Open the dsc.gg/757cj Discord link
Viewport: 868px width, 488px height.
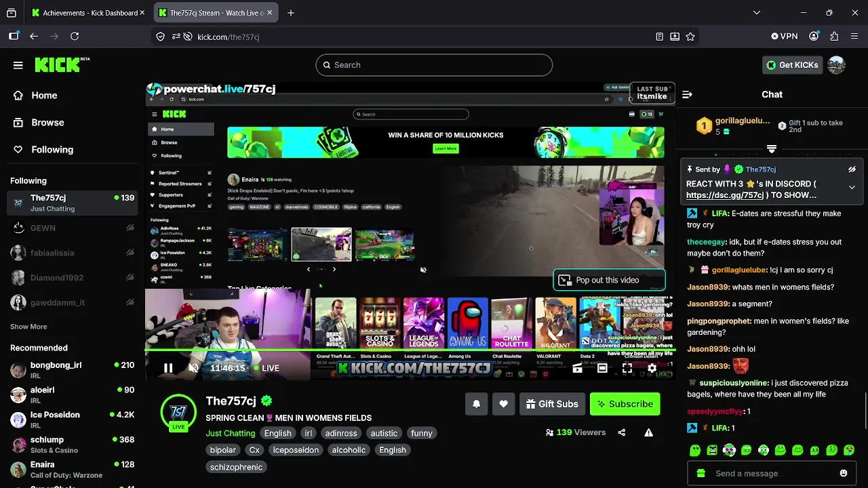coord(724,195)
